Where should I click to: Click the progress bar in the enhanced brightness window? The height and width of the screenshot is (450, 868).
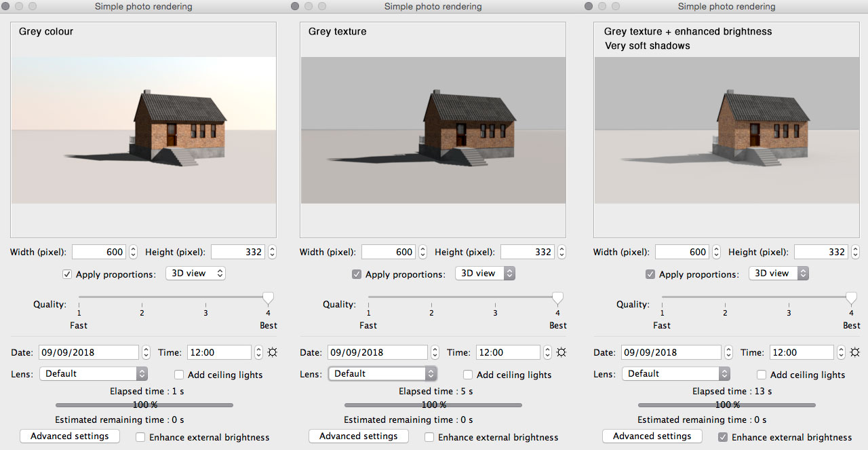pyautogui.click(x=727, y=405)
